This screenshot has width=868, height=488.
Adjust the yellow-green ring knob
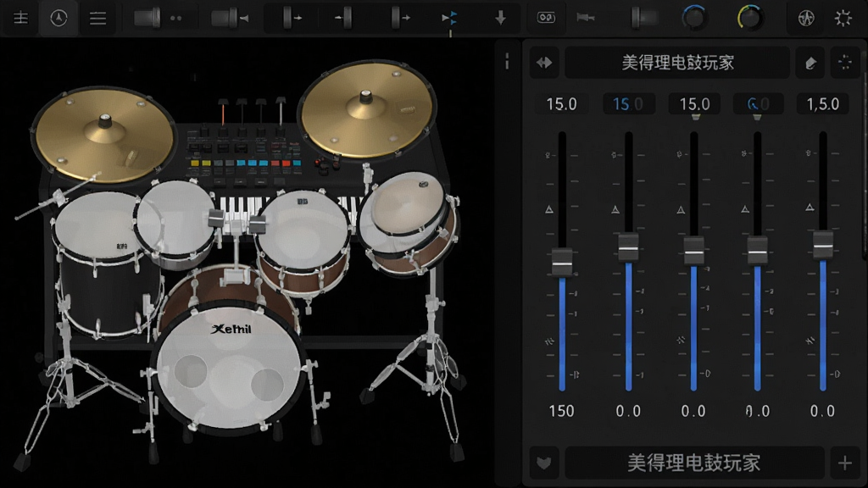coord(750,18)
